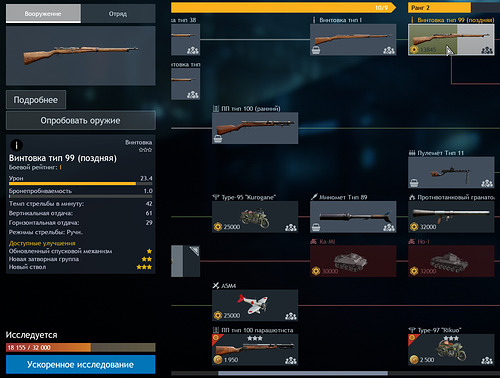The width and height of the screenshot is (500, 378).
Task: Click the basket icon on Пулемёт Тип 11 card
Action: click(414, 183)
